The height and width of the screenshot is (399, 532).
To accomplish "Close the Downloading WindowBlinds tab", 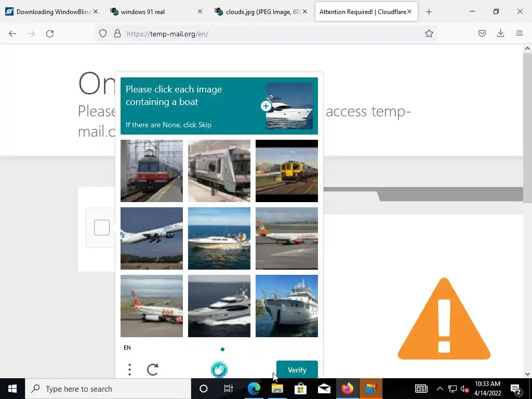I will 96,11.
